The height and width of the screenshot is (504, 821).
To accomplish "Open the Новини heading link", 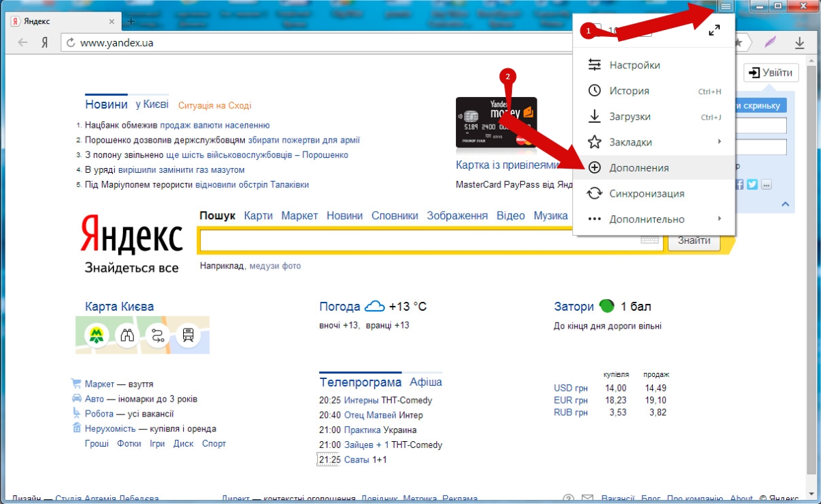I will (106, 104).
